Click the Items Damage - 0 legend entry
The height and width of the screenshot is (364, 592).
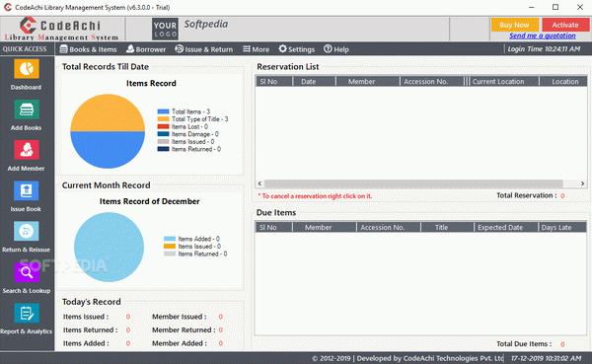tap(188, 134)
